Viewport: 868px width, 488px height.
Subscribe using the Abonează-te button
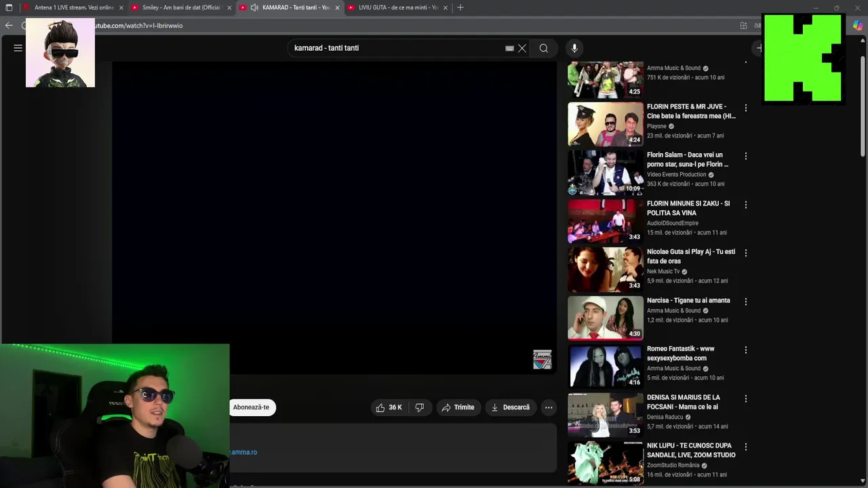pos(251,407)
